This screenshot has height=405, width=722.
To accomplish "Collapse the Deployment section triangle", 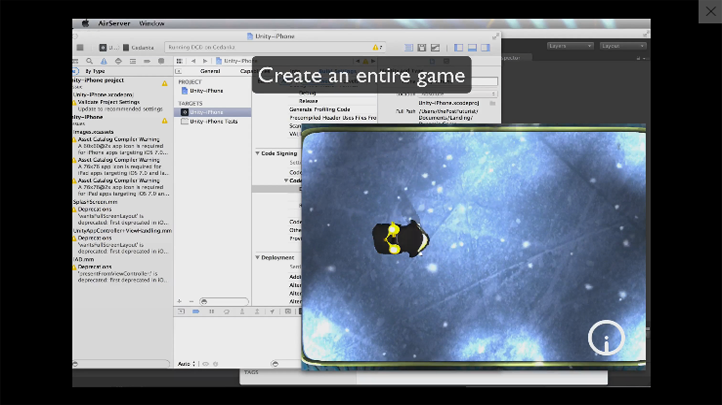I will pyautogui.click(x=256, y=257).
